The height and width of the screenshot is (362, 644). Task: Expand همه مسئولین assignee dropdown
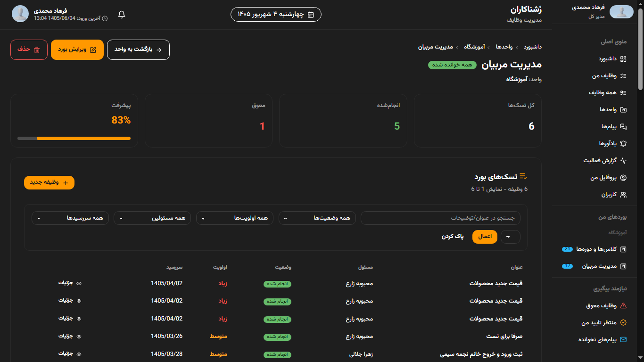152,218
